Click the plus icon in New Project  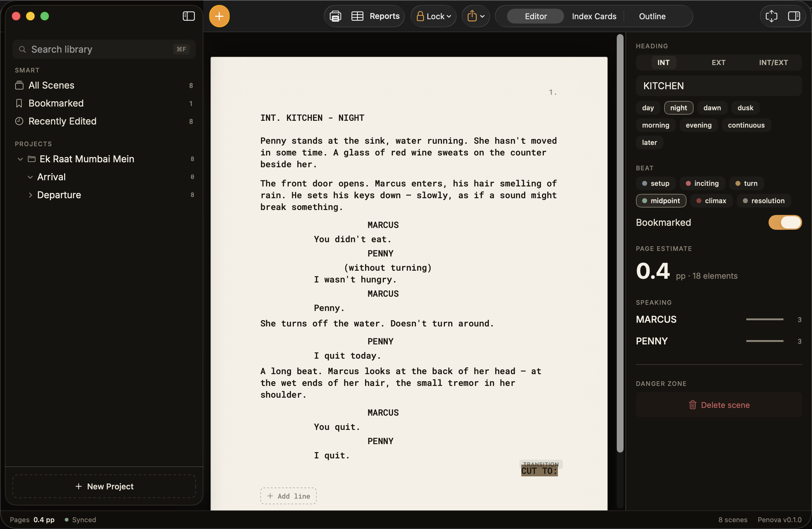(78, 486)
